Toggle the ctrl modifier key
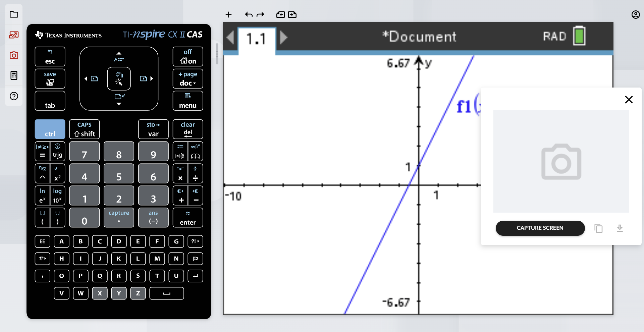Image resolution: width=644 pixels, height=332 pixels. (x=50, y=129)
